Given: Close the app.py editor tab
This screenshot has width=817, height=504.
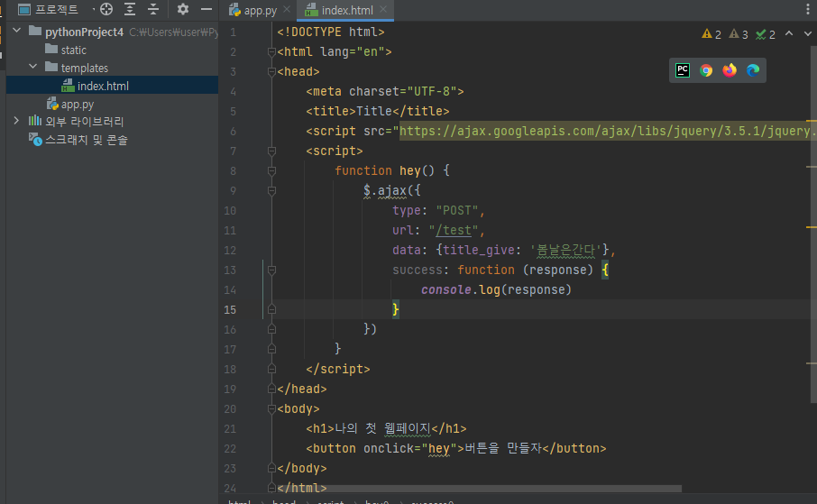Looking at the screenshot, I should coord(287,9).
